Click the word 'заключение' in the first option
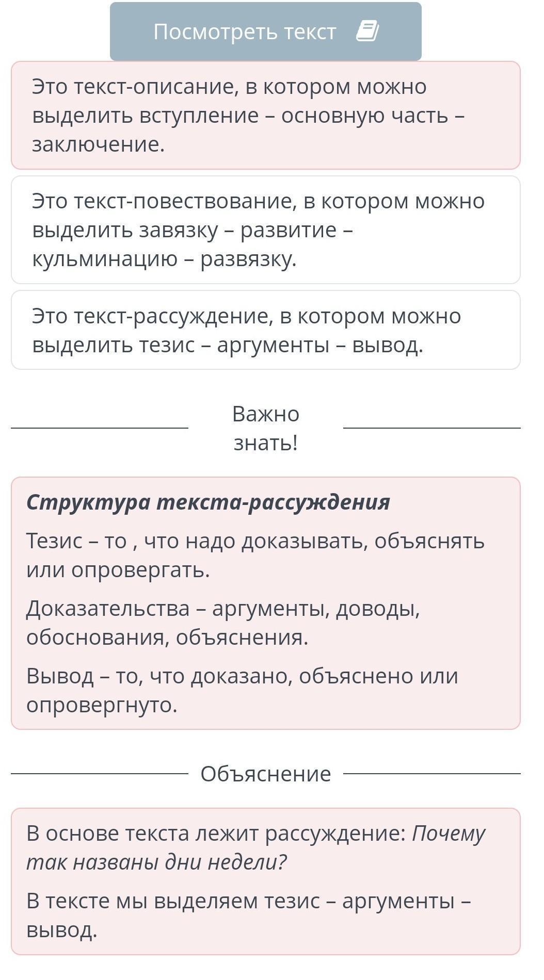The height and width of the screenshot is (980, 544). pos(98,144)
